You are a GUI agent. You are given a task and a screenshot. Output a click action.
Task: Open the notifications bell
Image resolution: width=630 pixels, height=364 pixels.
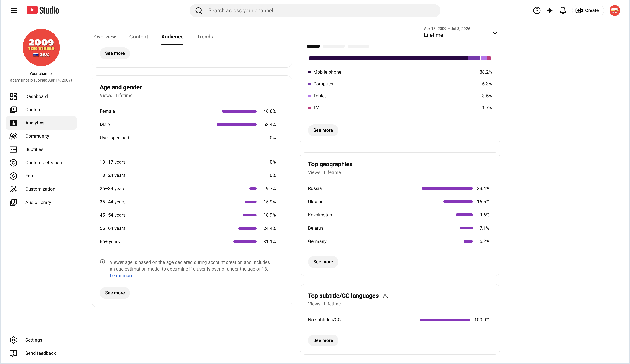click(x=563, y=10)
